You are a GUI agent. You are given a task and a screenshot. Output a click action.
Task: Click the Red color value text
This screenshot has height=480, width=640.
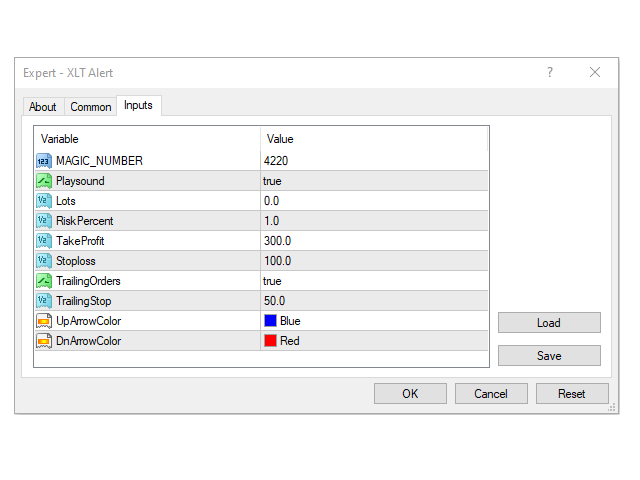(290, 341)
